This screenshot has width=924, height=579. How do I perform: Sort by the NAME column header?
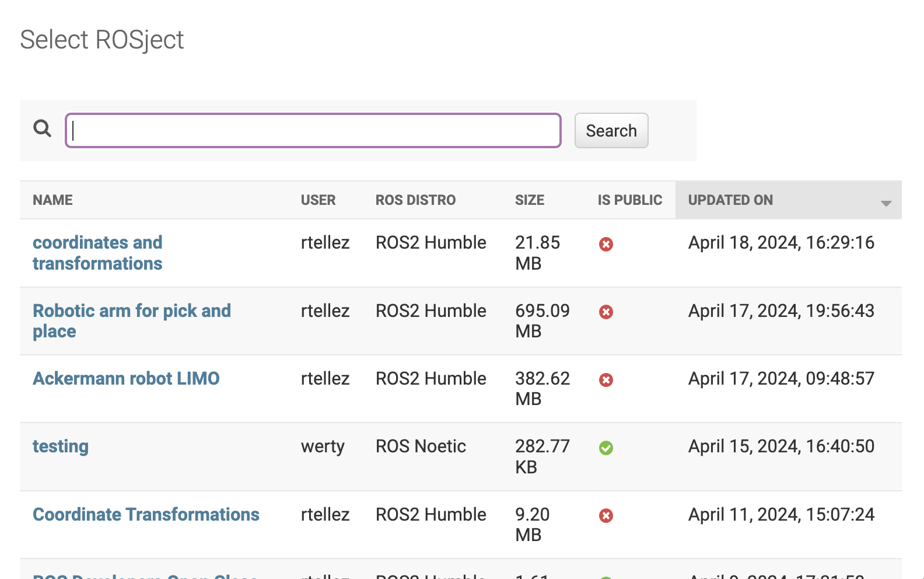pyautogui.click(x=52, y=200)
